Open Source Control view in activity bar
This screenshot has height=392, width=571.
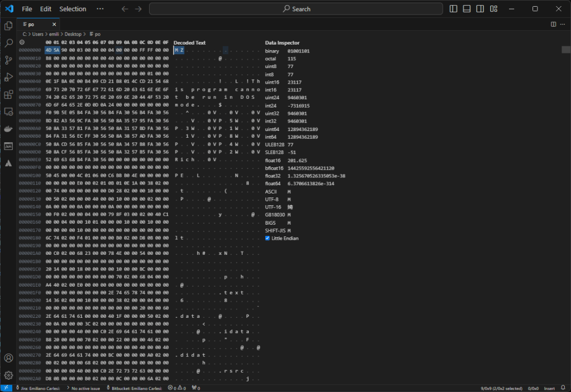point(8,60)
